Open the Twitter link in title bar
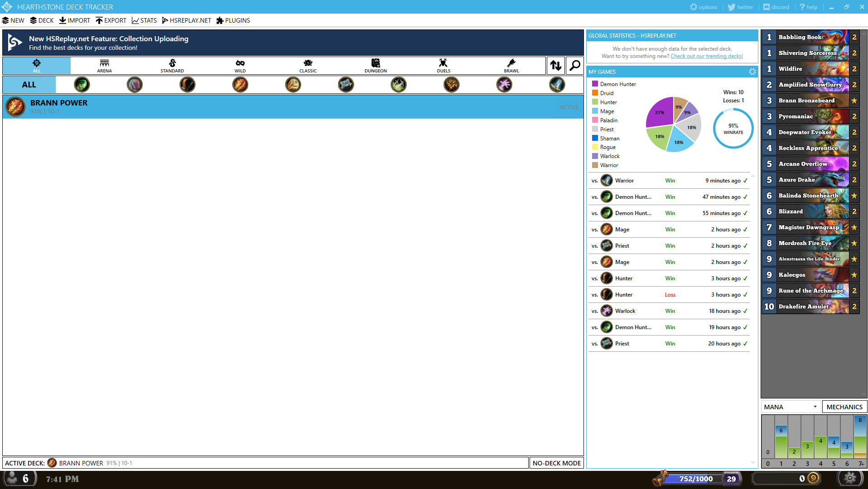 click(740, 7)
